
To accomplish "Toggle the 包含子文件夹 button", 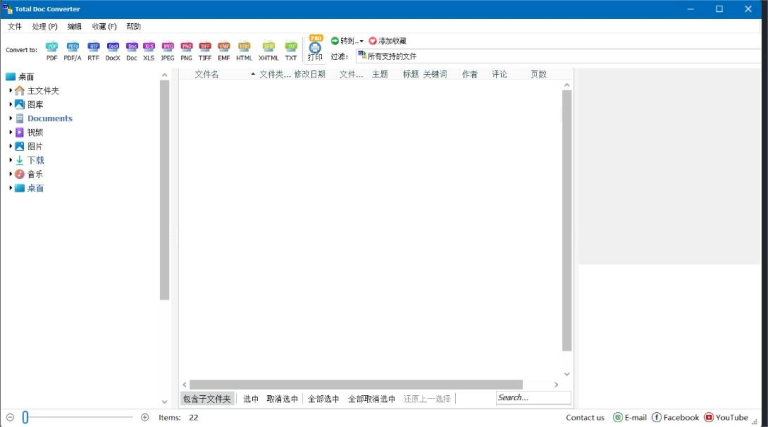I will pyautogui.click(x=207, y=399).
